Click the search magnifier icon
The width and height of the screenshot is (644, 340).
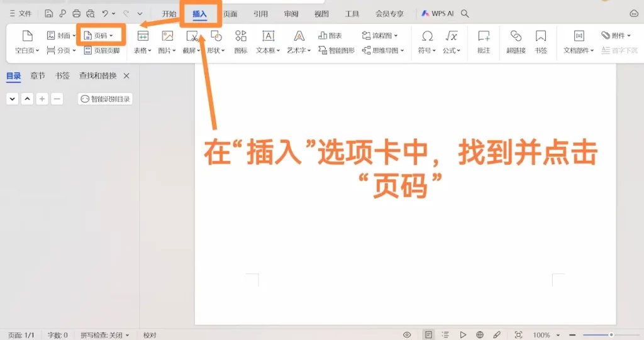465,14
